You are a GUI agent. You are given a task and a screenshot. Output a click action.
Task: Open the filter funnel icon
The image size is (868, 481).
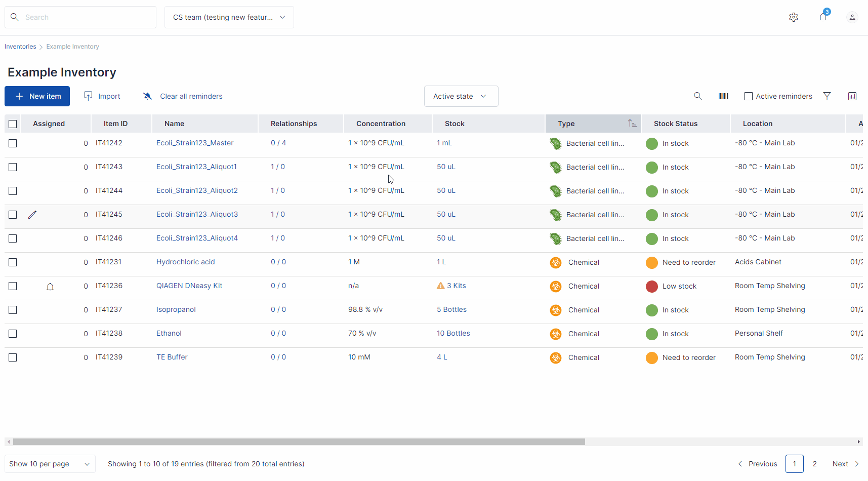coord(826,96)
